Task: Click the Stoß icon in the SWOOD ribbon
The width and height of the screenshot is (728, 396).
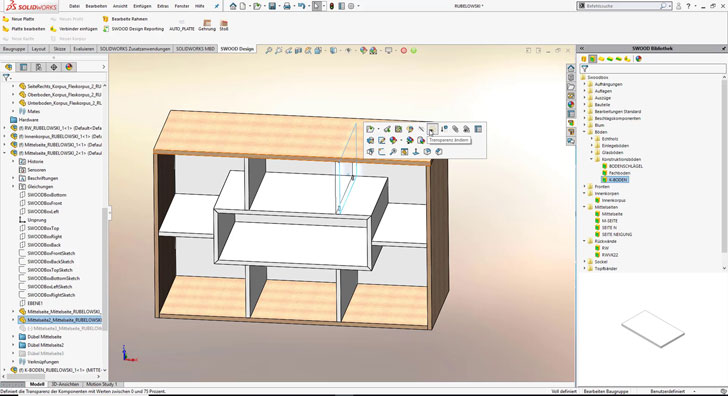Action: [x=224, y=26]
